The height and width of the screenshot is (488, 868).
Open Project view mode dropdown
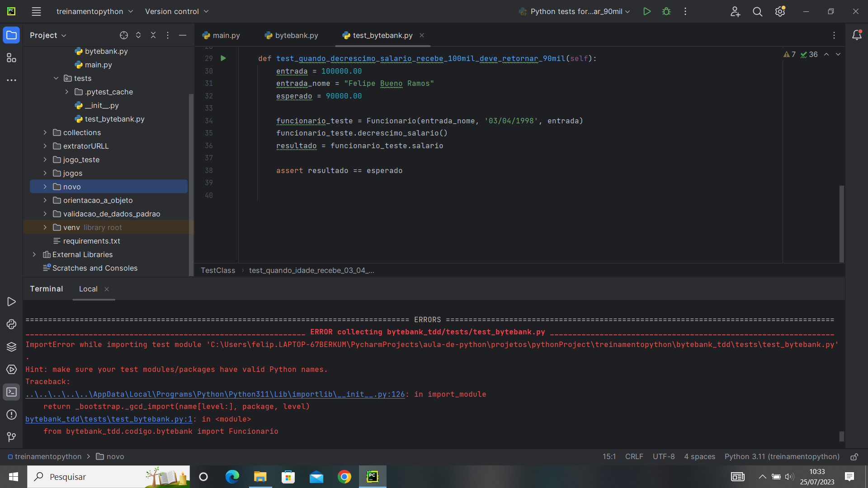click(48, 35)
